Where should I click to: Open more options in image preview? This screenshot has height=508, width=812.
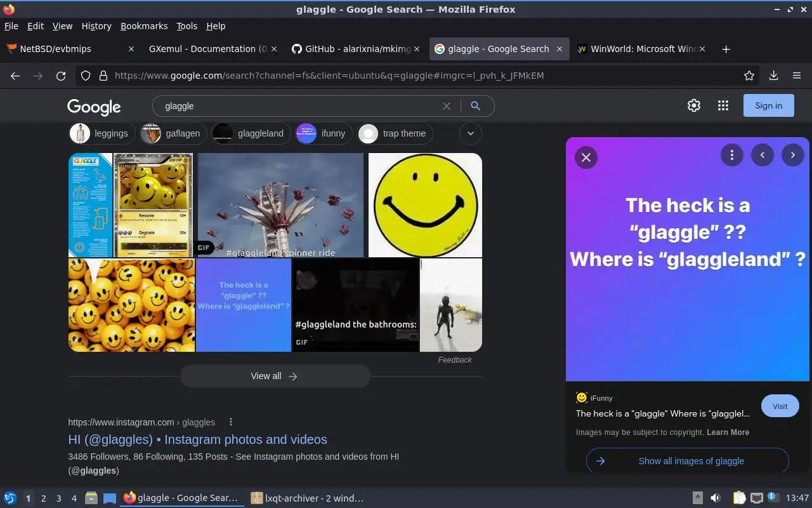point(732,155)
